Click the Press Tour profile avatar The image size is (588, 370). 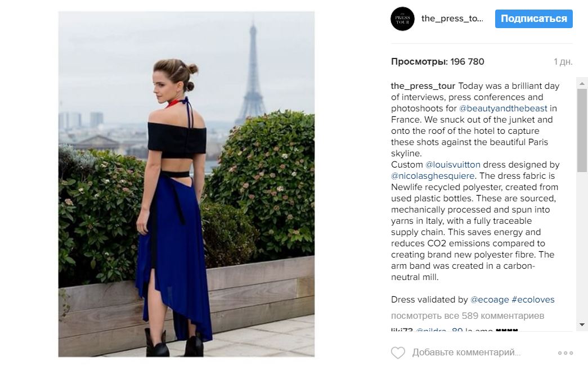click(x=402, y=19)
